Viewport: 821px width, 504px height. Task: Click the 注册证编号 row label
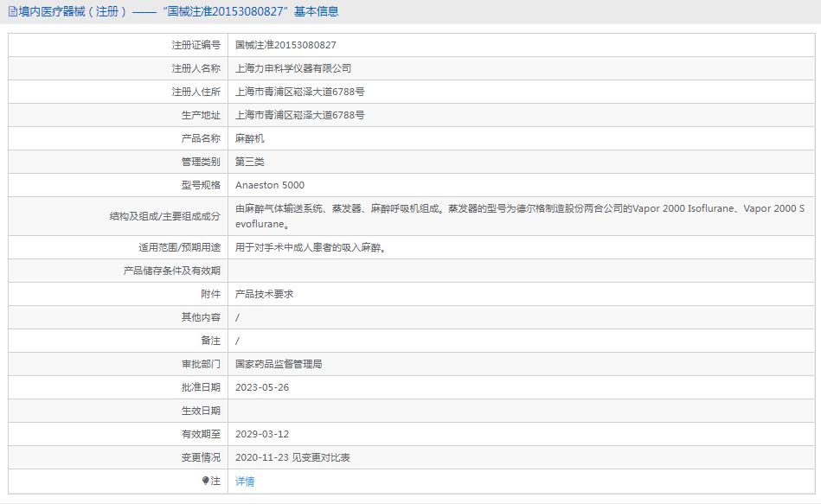pyautogui.click(x=196, y=45)
